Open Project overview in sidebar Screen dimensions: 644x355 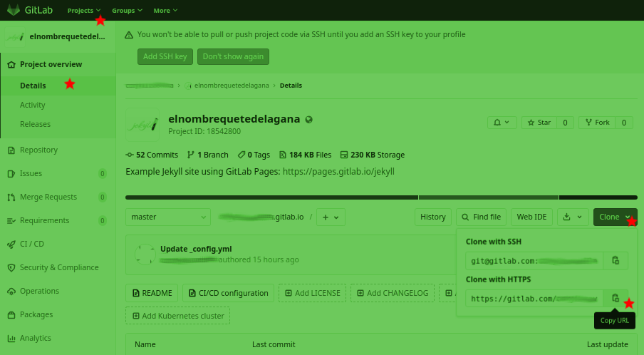pos(51,64)
